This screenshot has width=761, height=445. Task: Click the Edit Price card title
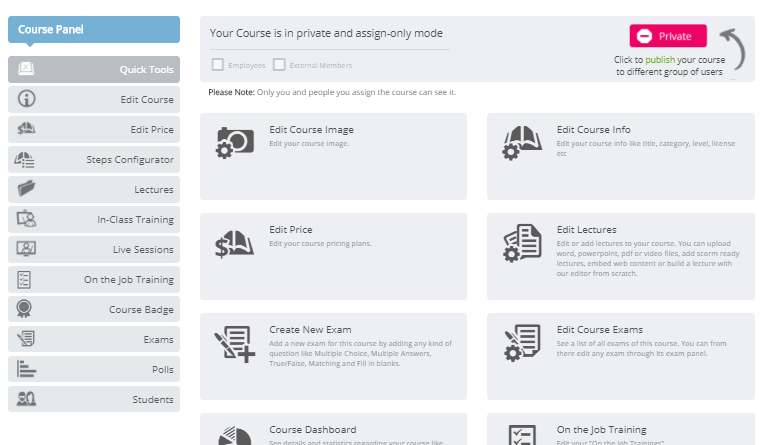tap(291, 230)
